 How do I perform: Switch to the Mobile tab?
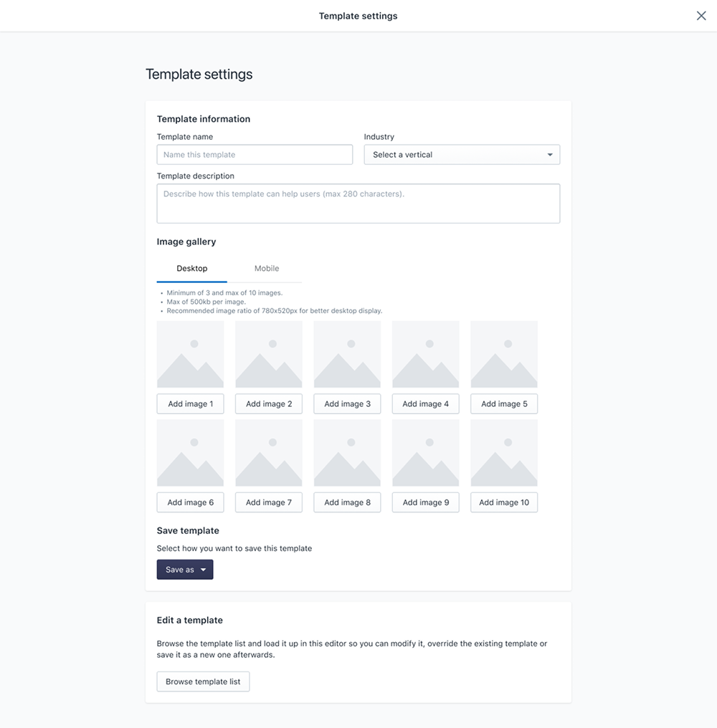click(x=266, y=268)
